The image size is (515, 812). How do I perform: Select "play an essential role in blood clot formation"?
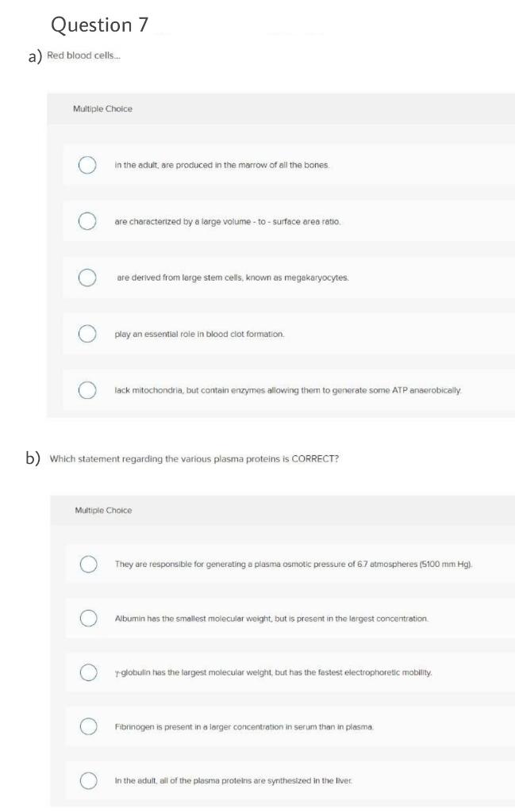click(86, 335)
